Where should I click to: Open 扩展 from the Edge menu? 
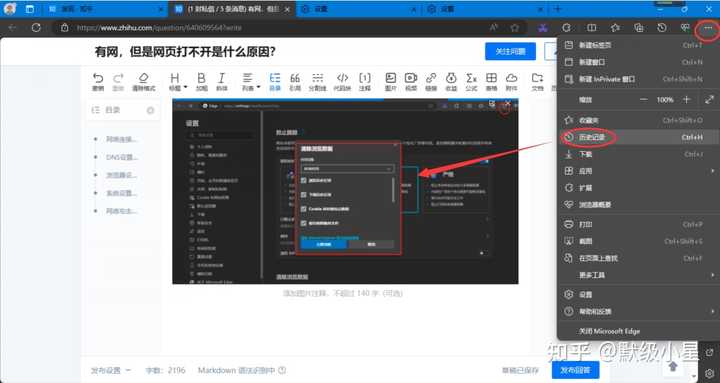[x=637, y=188]
